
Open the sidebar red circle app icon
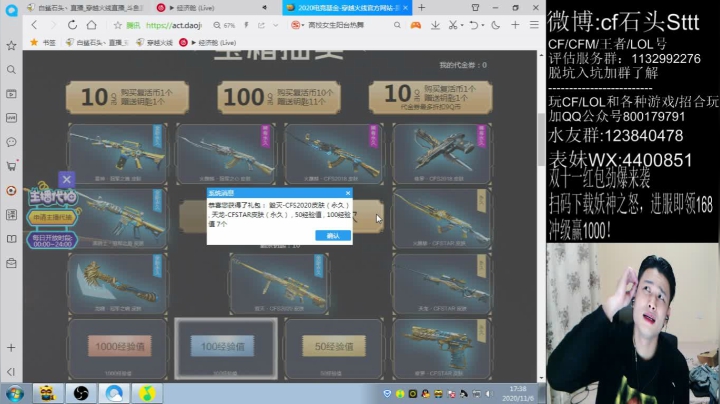pyautogui.click(x=11, y=191)
